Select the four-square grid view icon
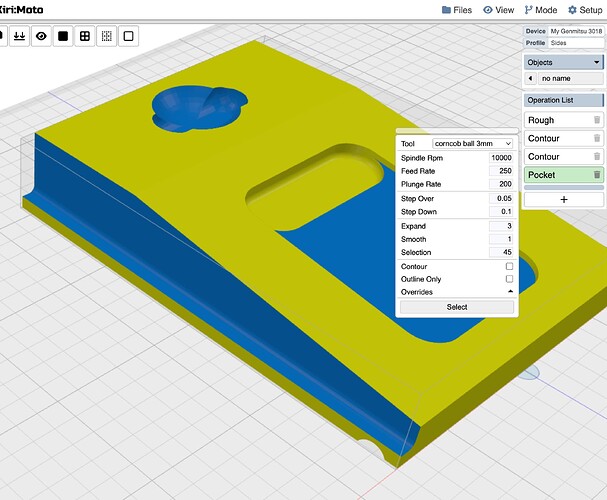 85,36
